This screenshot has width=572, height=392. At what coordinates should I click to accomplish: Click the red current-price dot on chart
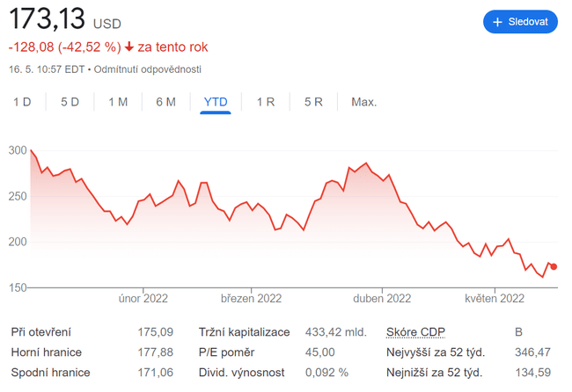coord(554,266)
